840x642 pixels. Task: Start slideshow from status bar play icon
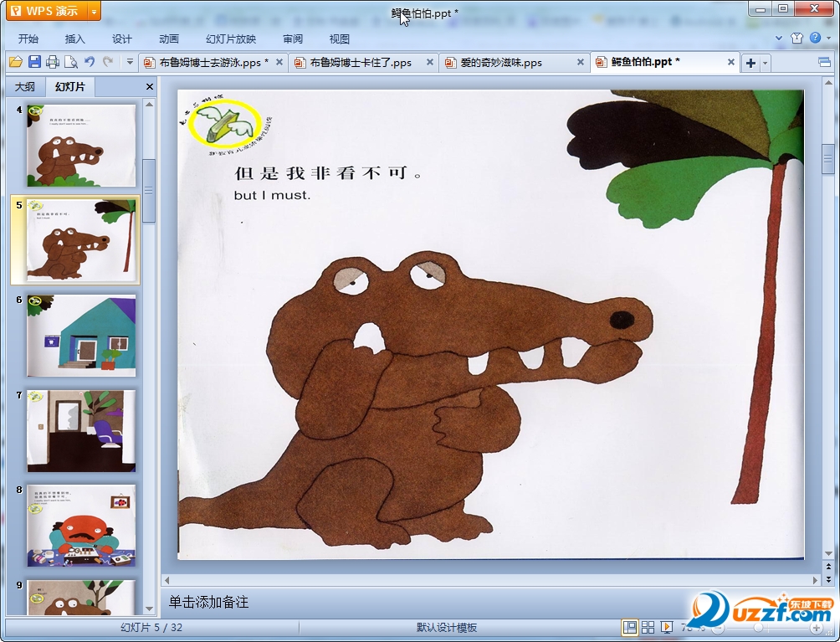(667, 627)
